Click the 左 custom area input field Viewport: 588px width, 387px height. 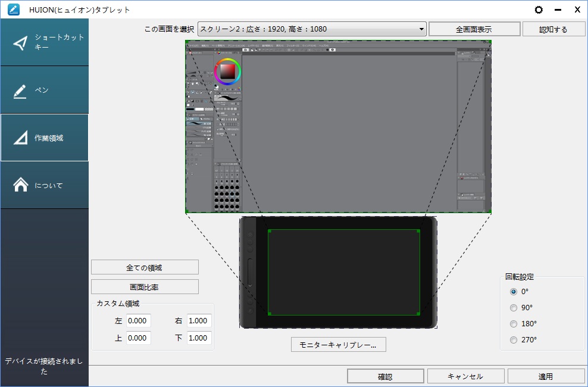pos(138,321)
